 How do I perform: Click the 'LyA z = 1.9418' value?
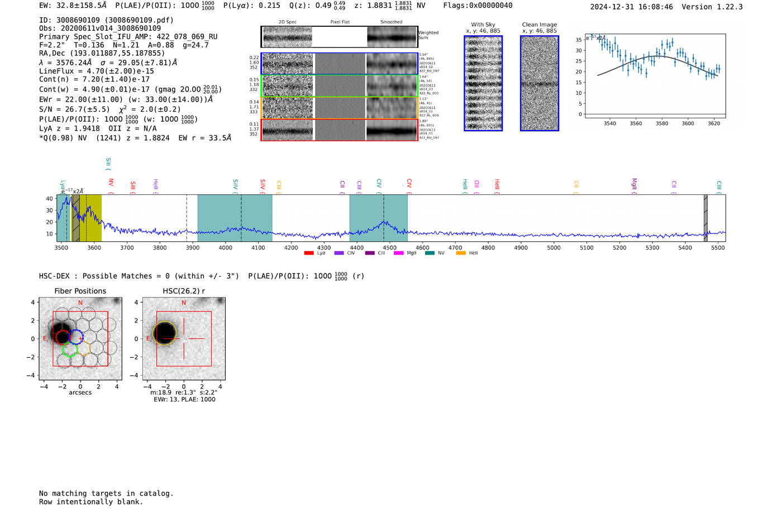pos(69,128)
